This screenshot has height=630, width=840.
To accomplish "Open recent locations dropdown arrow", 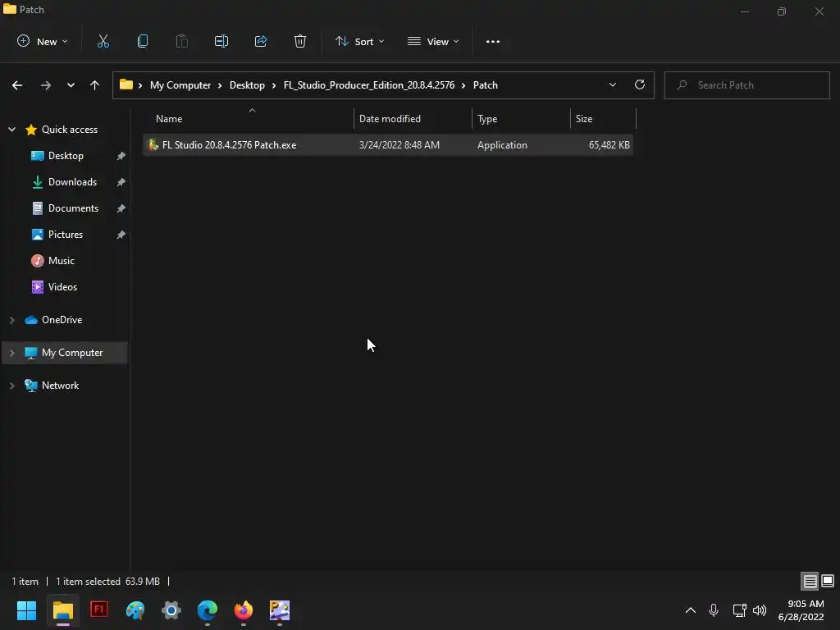I will pyautogui.click(x=71, y=85).
